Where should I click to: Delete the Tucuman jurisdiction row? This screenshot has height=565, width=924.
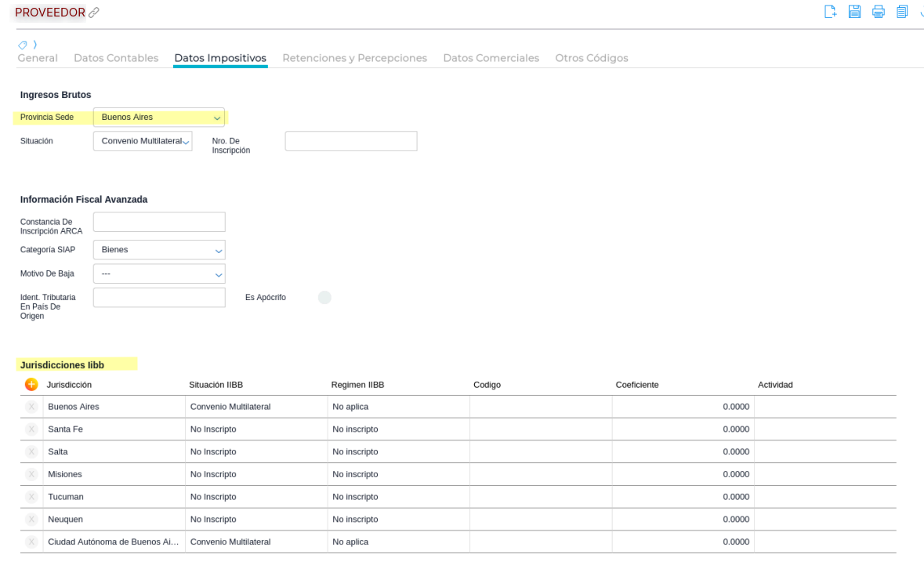[31, 497]
